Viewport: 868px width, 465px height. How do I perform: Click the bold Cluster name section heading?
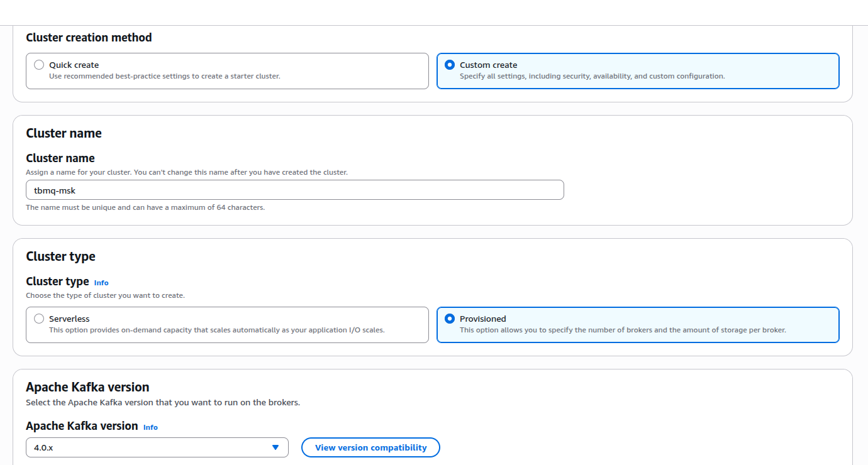click(x=64, y=133)
